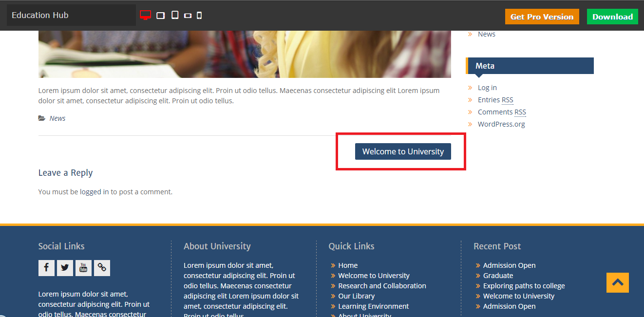Select the portrait tablet preview icon
Viewport: 644px width, 317px height.
point(175,15)
